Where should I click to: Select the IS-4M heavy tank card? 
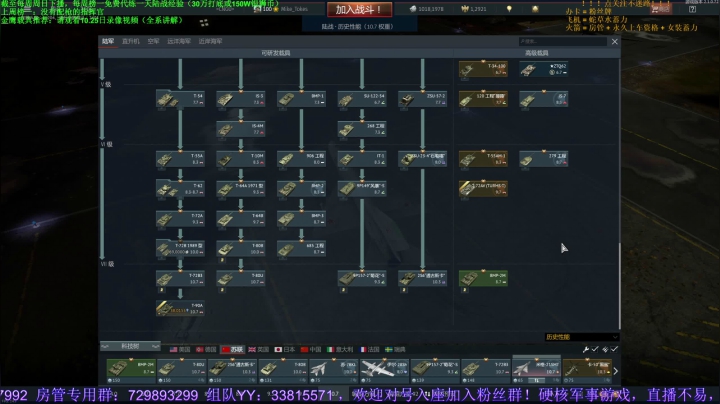pyautogui.click(x=241, y=129)
